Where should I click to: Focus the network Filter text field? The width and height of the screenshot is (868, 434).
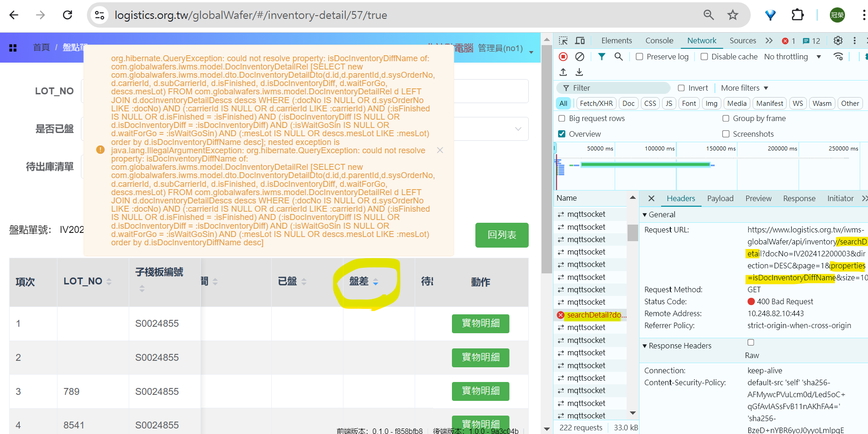pyautogui.click(x=614, y=88)
